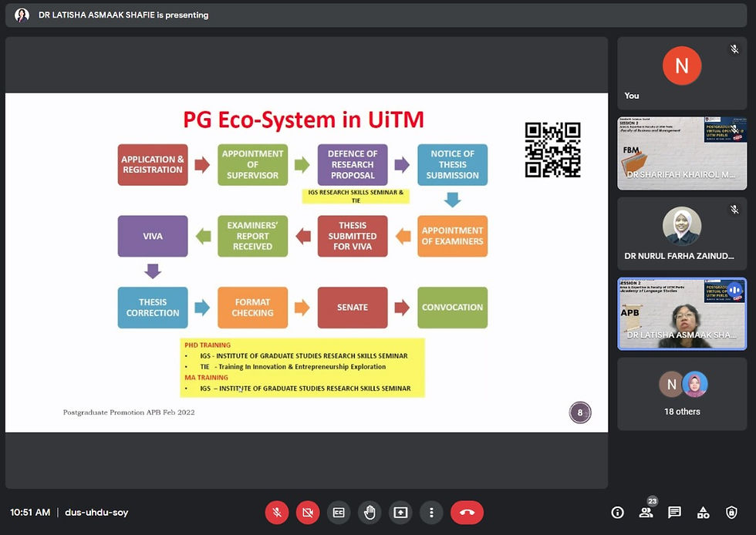
Task: Click the QR code on slide
Action: click(x=552, y=150)
